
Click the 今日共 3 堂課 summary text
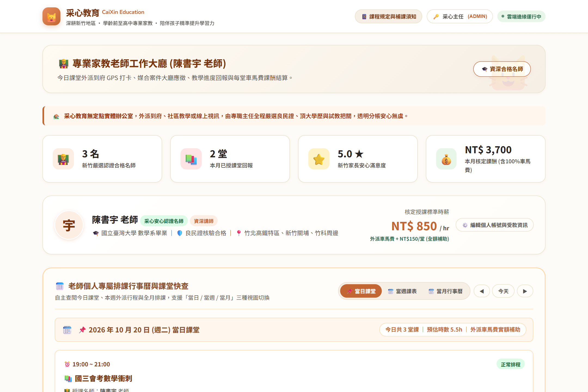(x=402, y=330)
